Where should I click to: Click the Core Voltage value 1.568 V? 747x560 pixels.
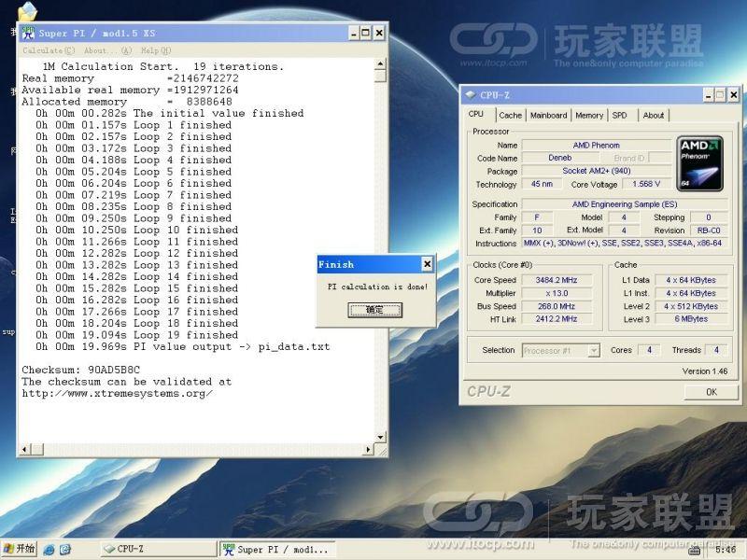pos(646,184)
